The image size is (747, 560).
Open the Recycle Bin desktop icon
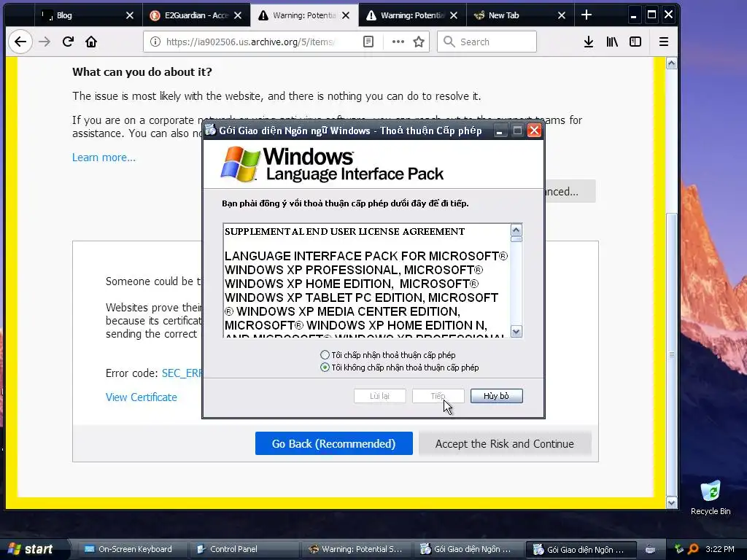[711, 497]
